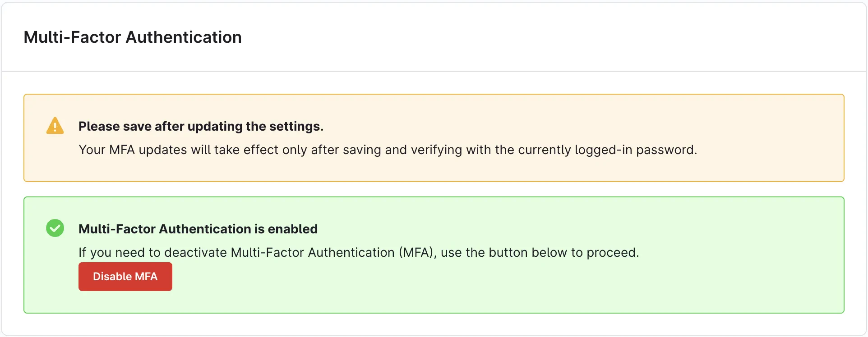
Task: Click the "Multi-Factor Authentication is enabled" status title
Action: [x=198, y=229]
